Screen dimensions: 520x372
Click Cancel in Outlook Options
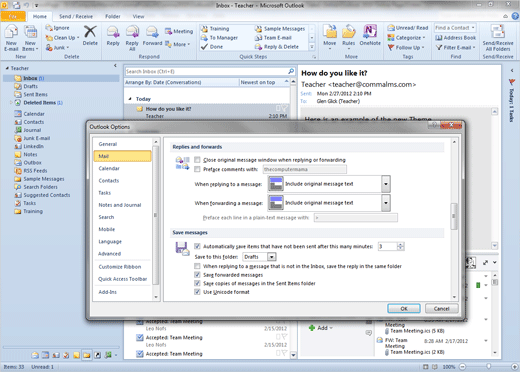click(442, 308)
